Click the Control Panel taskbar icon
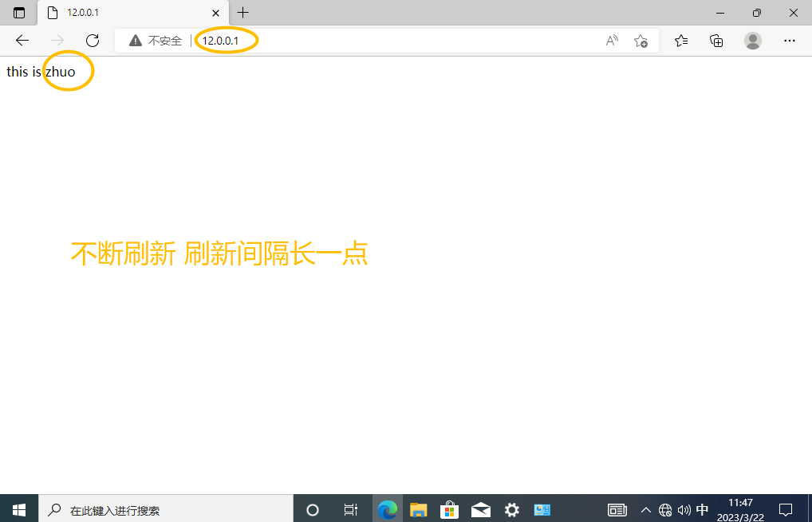The height and width of the screenshot is (522, 812). [542, 510]
